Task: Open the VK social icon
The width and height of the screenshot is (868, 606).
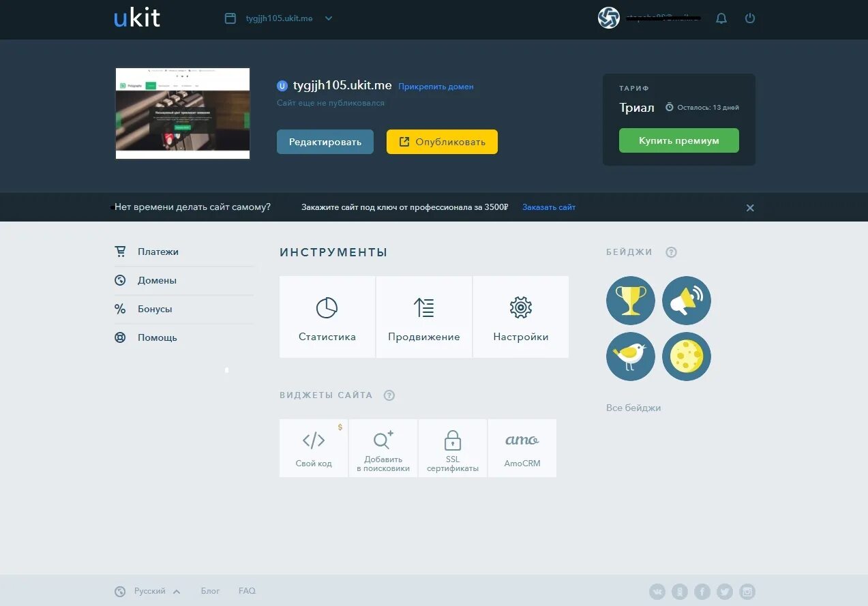Action: tap(657, 592)
